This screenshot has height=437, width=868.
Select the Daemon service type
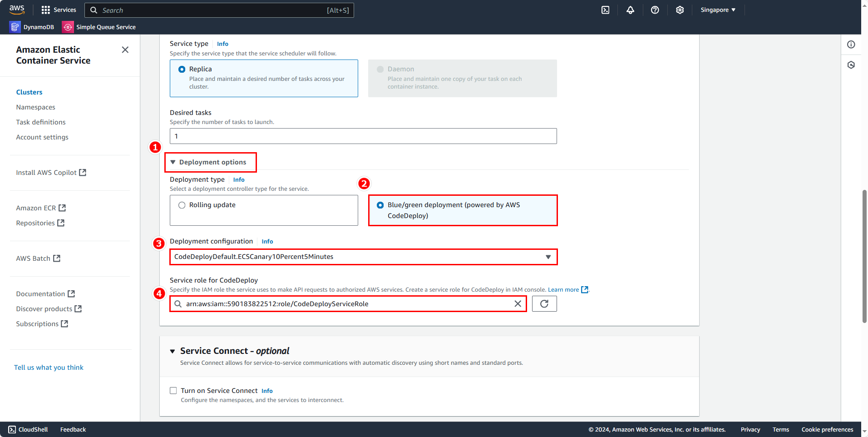462,78
